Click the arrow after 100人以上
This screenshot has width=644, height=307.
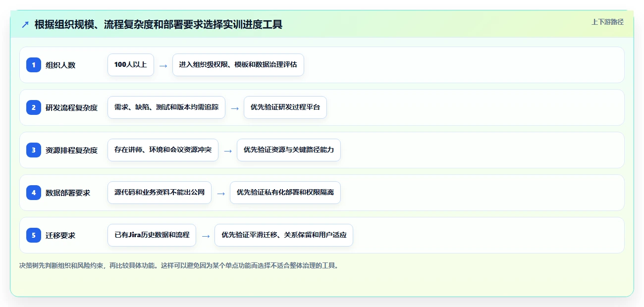[x=163, y=65]
